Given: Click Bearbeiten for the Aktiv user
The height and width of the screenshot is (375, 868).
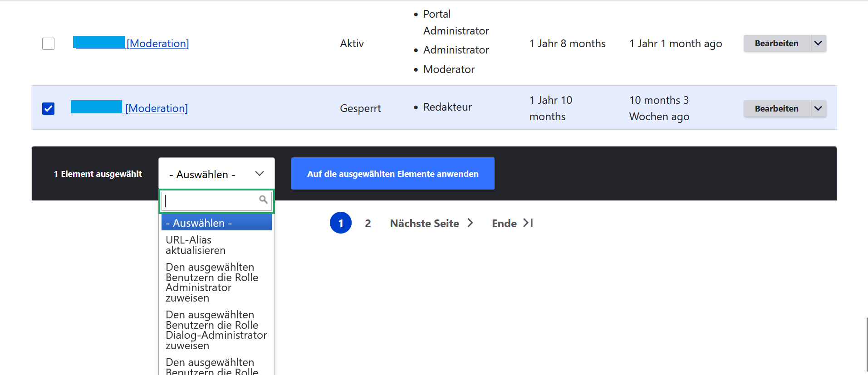Looking at the screenshot, I should pyautogui.click(x=776, y=44).
